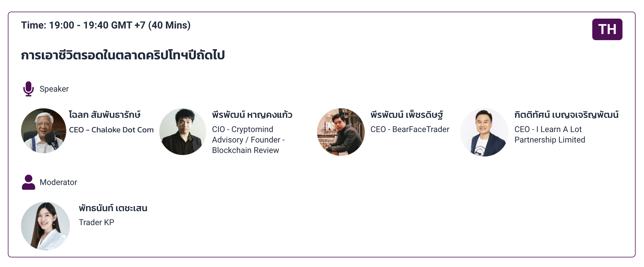Click the CEO – Chaloke Dot Com text
Image resolution: width=644 pixels, height=267 pixels.
(x=111, y=130)
